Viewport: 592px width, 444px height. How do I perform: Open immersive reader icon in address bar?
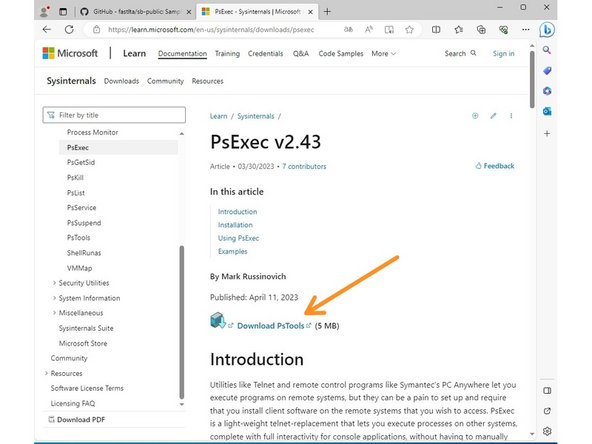click(389, 29)
